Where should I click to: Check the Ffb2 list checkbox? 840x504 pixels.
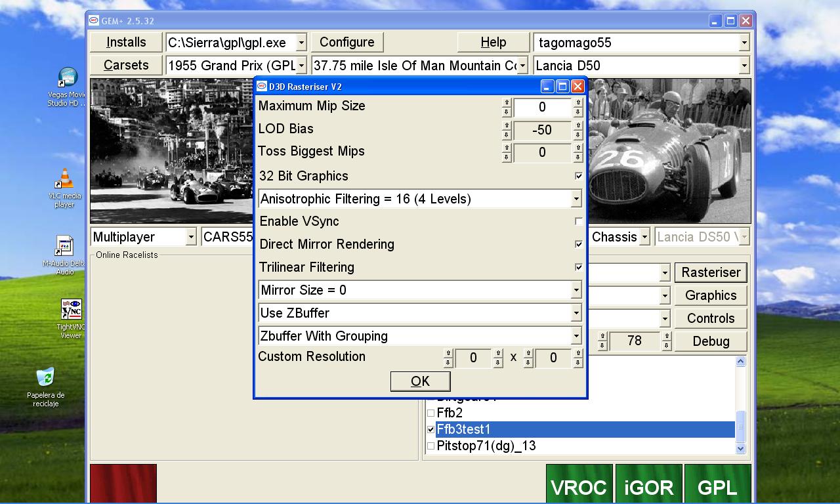point(431,413)
